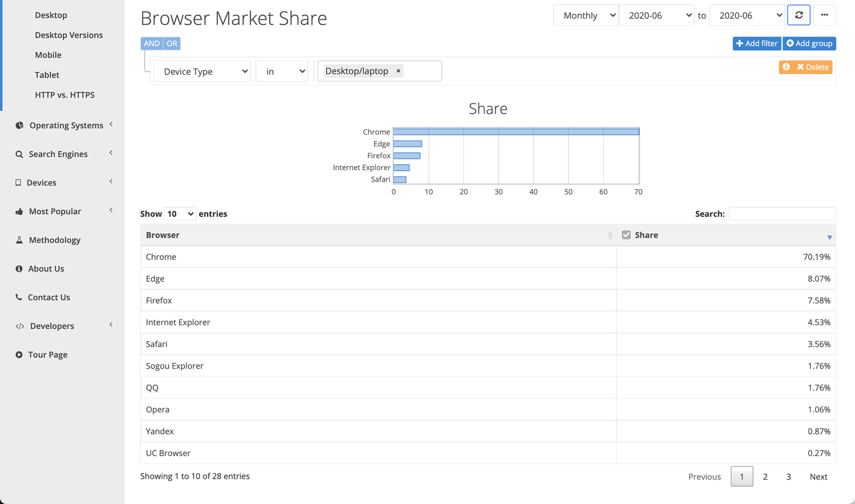Open the ellipsis options menu icon
855x504 pixels.
[x=824, y=15]
